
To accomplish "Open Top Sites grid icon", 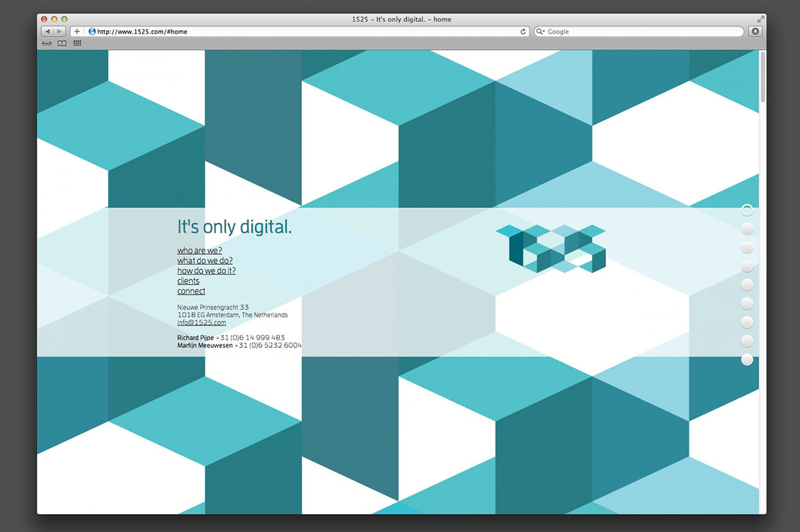I will tap(77, 43).
